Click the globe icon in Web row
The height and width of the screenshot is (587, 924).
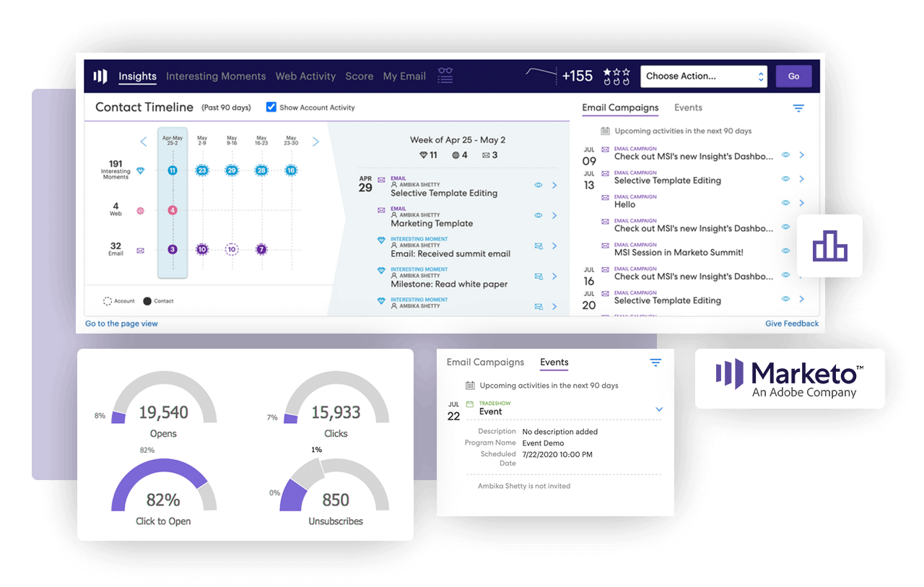[140, 211]
